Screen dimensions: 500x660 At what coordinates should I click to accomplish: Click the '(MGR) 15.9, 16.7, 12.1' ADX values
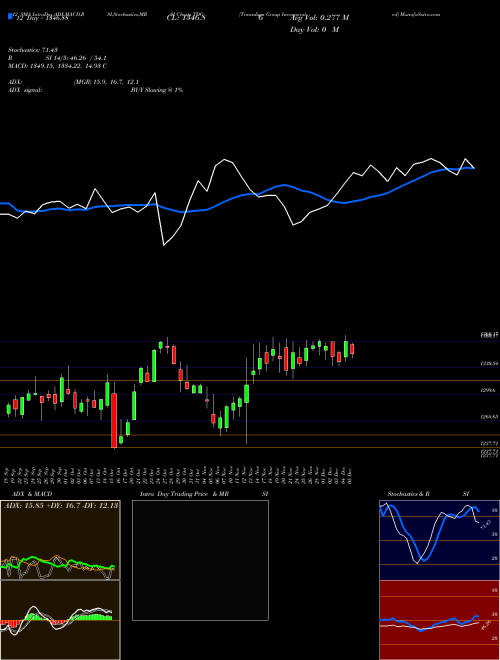[106, 82]
